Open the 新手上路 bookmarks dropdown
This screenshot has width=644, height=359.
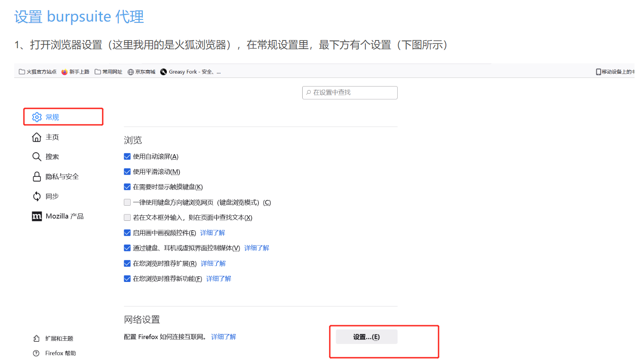(75, 71)
